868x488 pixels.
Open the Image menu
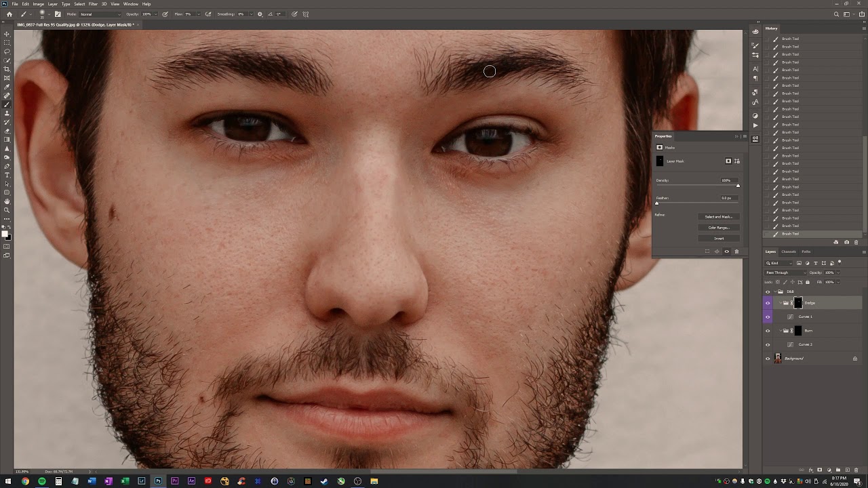click(x=39, y=4)
